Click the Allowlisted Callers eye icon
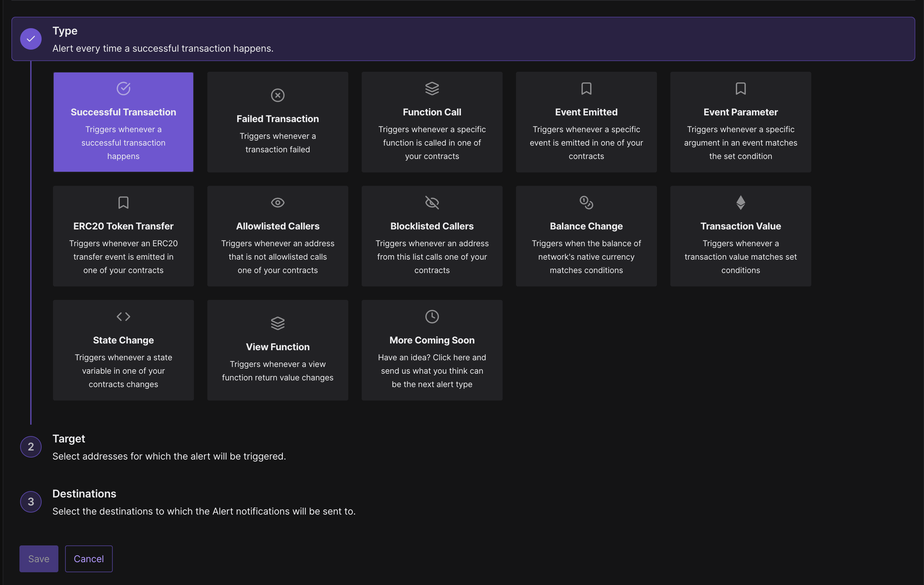 [x=277, y=202]
